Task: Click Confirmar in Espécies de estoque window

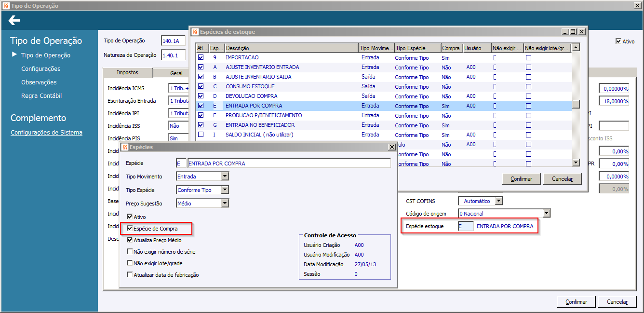Action: tap(521, 179)
